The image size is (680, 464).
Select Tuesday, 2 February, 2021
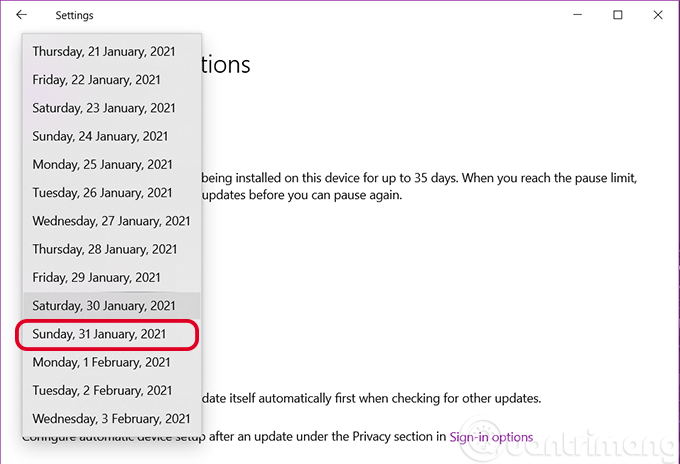click(x=102, y=390)
